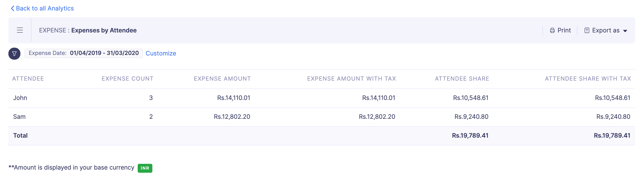Click the INR currency badge
This screenshot has height=179, width=644.
145,168
